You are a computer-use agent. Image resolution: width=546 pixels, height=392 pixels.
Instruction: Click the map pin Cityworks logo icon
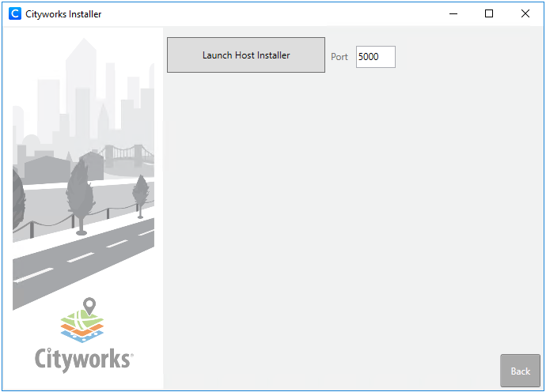pos(89,306)
